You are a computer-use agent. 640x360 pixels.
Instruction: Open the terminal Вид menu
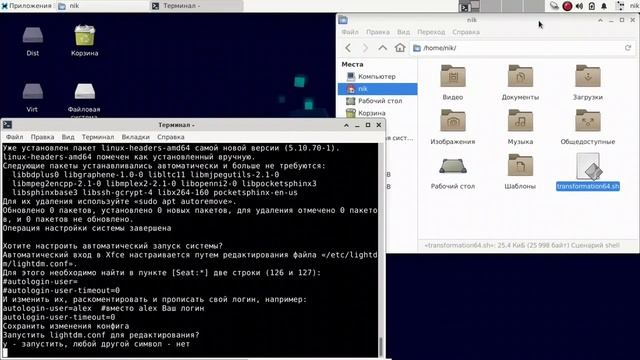pyautogui.click(x=68, y=137)
